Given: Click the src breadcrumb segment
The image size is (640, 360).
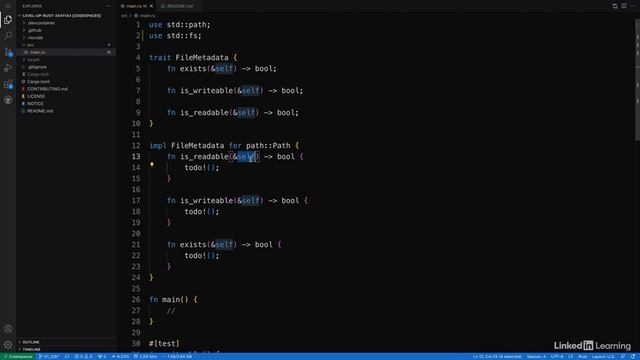Looking at the screenshot, I should click(x=124, y=16).
